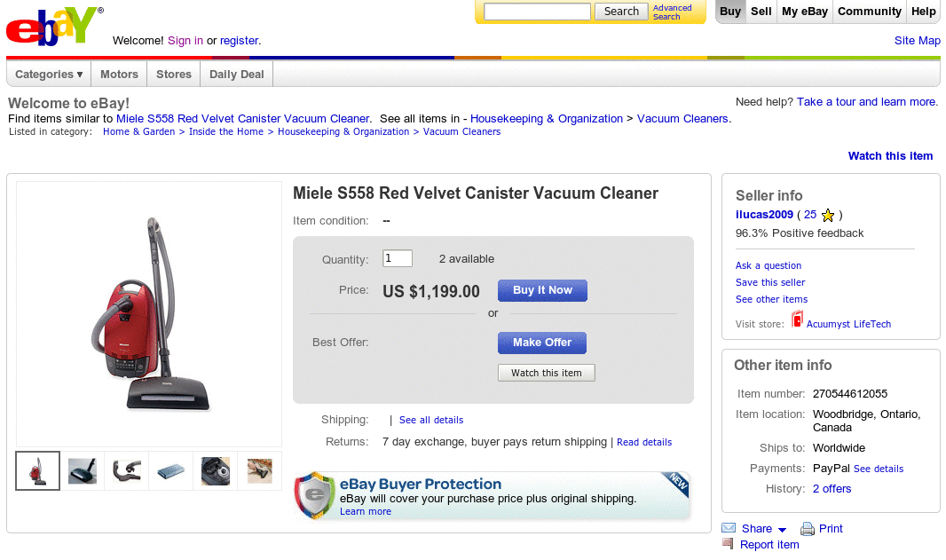
Task: Open the Advanced Search link
Action: 672,12
